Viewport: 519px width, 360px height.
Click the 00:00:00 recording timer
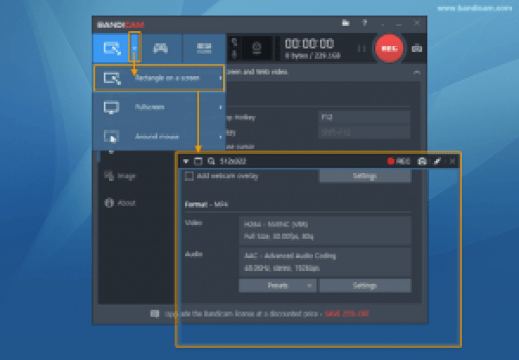(x=309, y=44)
